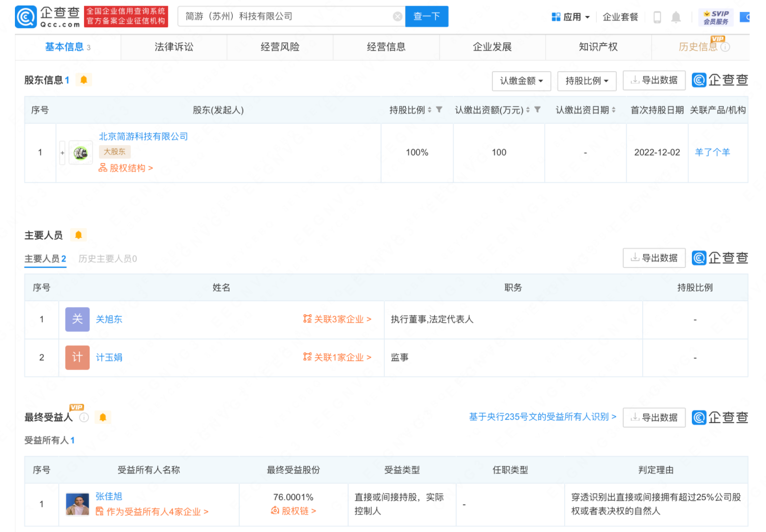
Task: Open 作为受益所有人4家企业 link
Action: click(x=152, y=512)
